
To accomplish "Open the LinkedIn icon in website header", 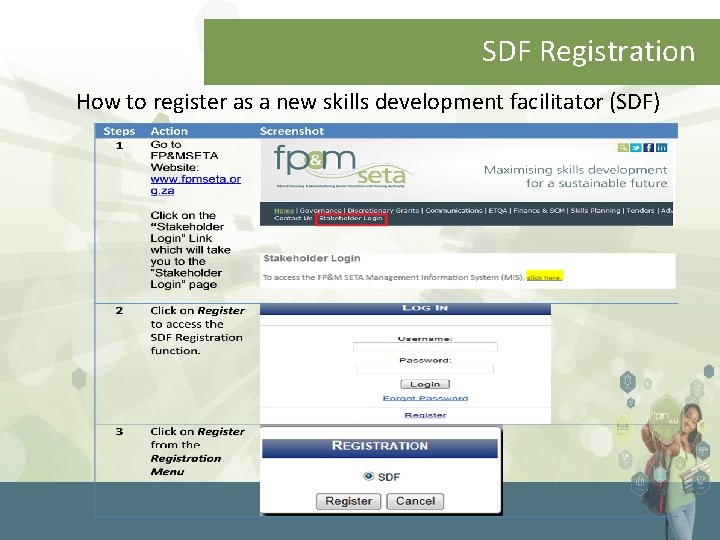I will pos(661,147).
